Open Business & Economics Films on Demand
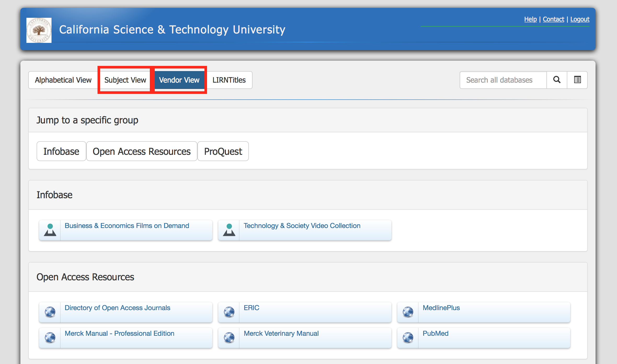 [x=127, y=226]
